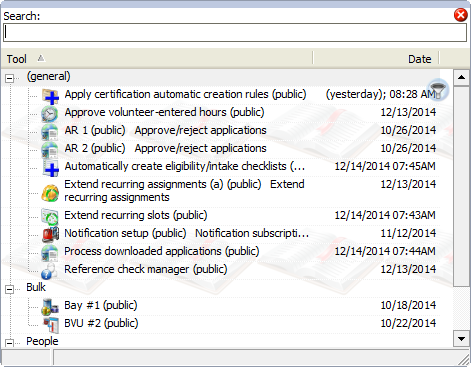This screenshot has height=367, width=471.
Task: Sort by the Tool column header
Action: [157, 59]
